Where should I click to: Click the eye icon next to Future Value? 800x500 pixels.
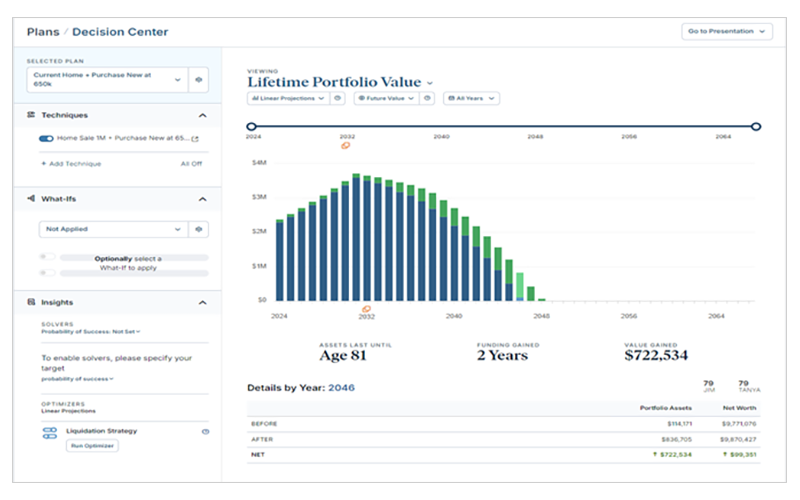coord(427,98)
